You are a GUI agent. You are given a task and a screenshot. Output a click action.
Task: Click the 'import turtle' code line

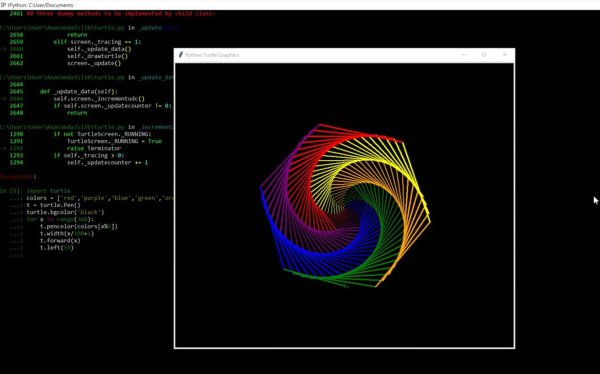(48, 191)
